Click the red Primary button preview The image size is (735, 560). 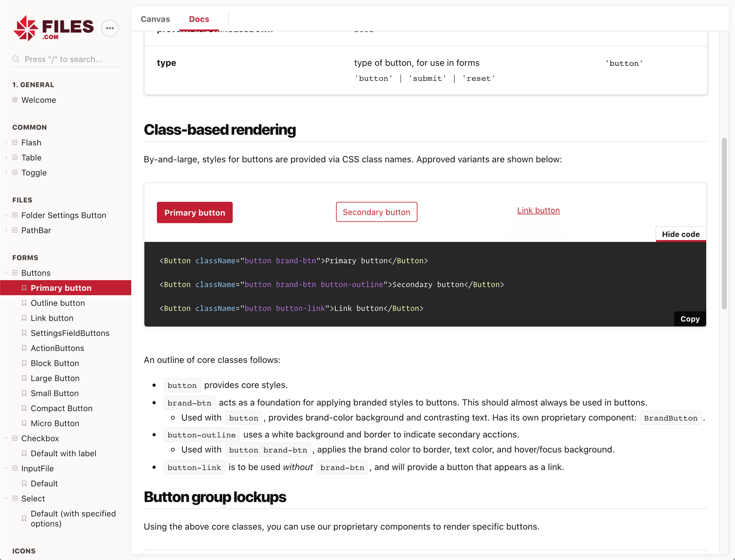click(195, 212)
